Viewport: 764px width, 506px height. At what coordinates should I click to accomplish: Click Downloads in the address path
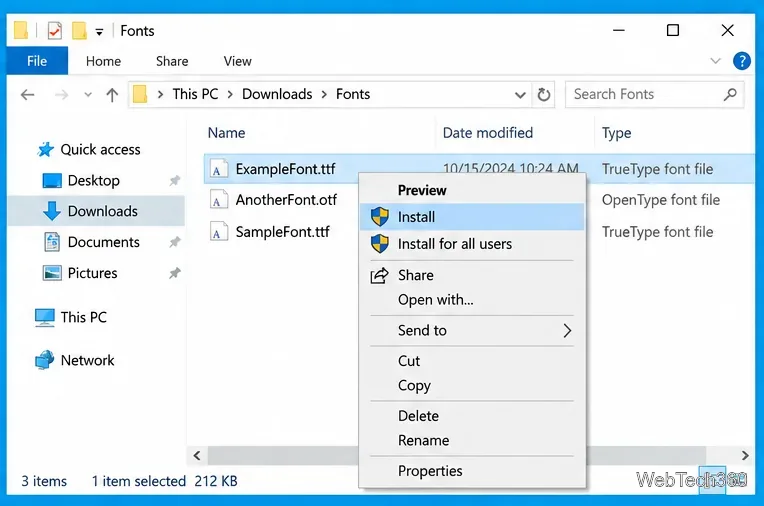277,94
